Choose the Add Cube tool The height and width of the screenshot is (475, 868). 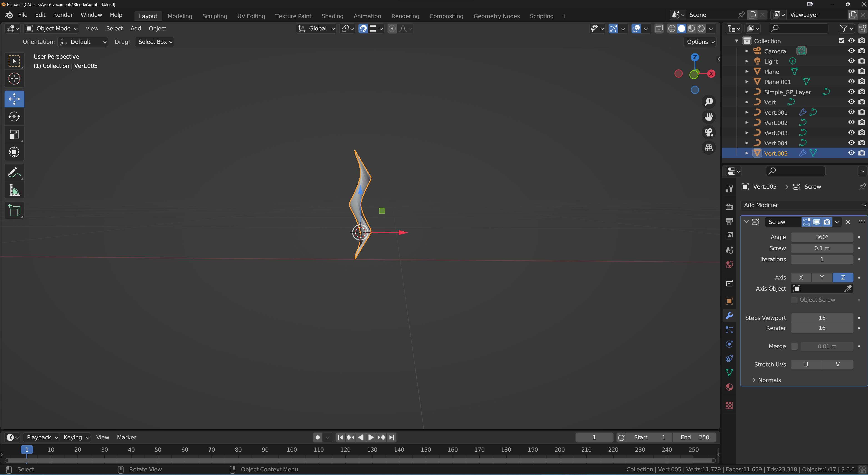tap(14, 210)
